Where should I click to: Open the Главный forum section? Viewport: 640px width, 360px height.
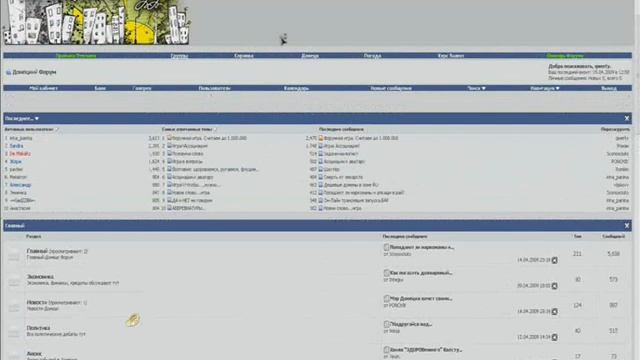click(37, 251)
